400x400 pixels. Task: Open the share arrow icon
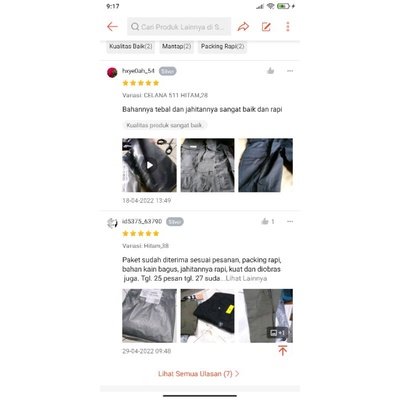[243, 27]
